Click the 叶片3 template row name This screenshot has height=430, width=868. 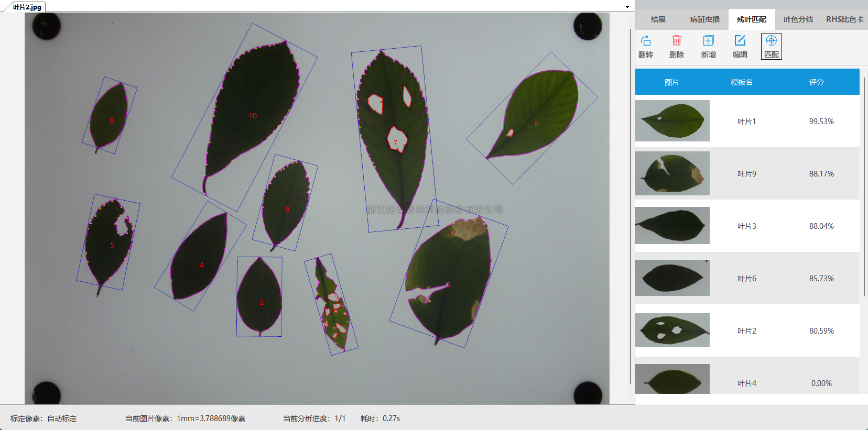(746, 226)
